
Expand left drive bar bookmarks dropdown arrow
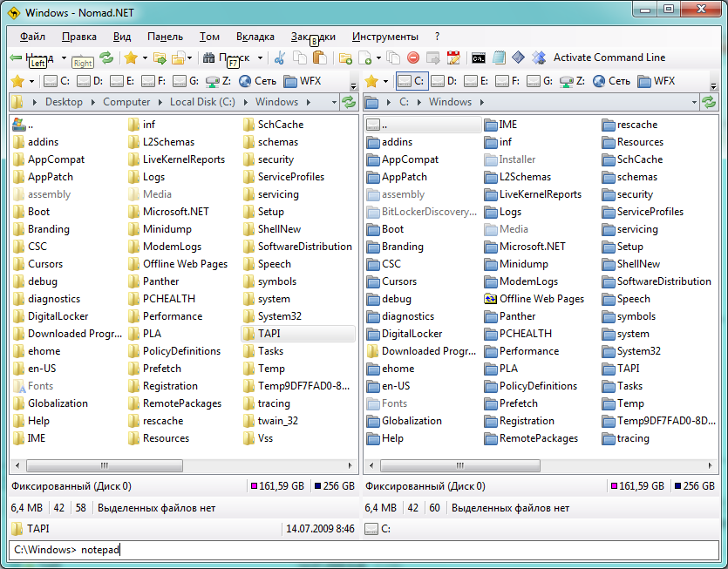pyautogui.click(x=31, y=82)
